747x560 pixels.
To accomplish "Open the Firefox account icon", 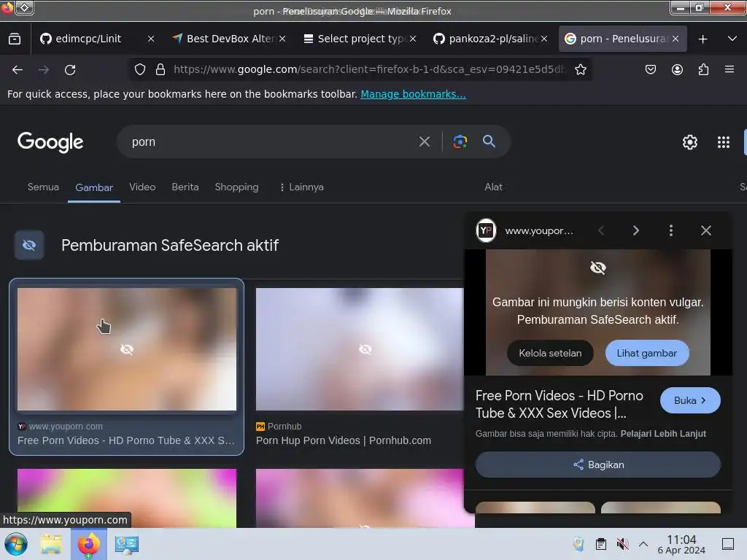I will click(677, 69).
